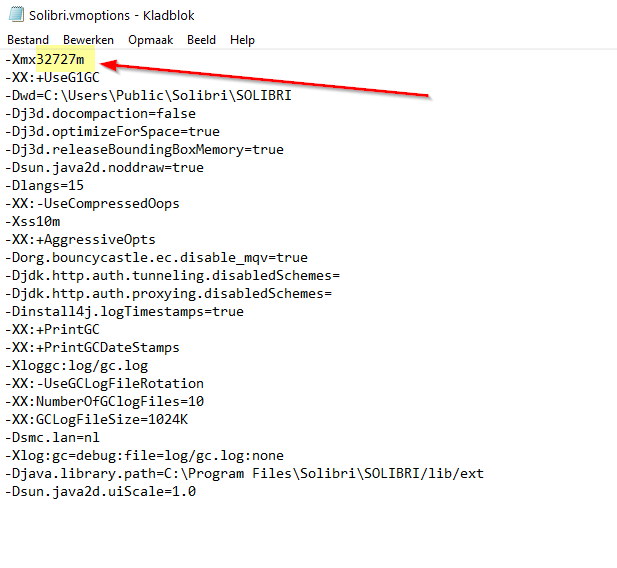Click the -Djdk.http.auth.tunneling.disabledSchemes= line

pyautogui.click(x=172, y=275)
